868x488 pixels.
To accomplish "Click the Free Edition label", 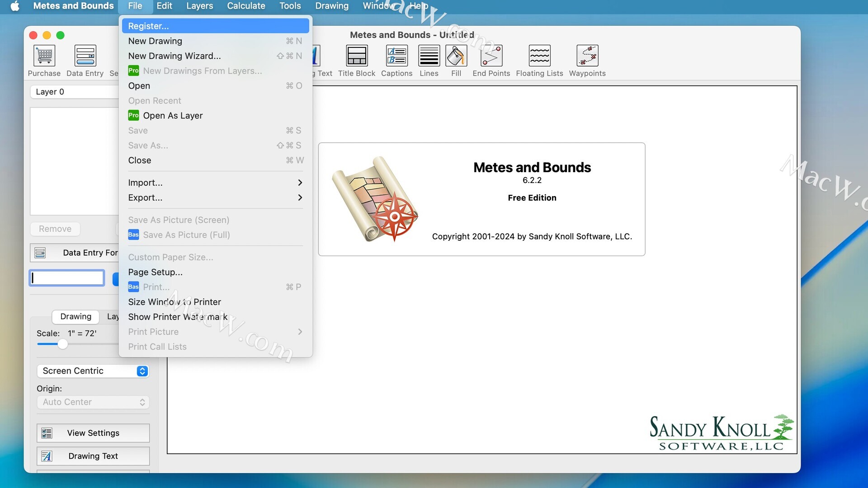I will point(532,197).
